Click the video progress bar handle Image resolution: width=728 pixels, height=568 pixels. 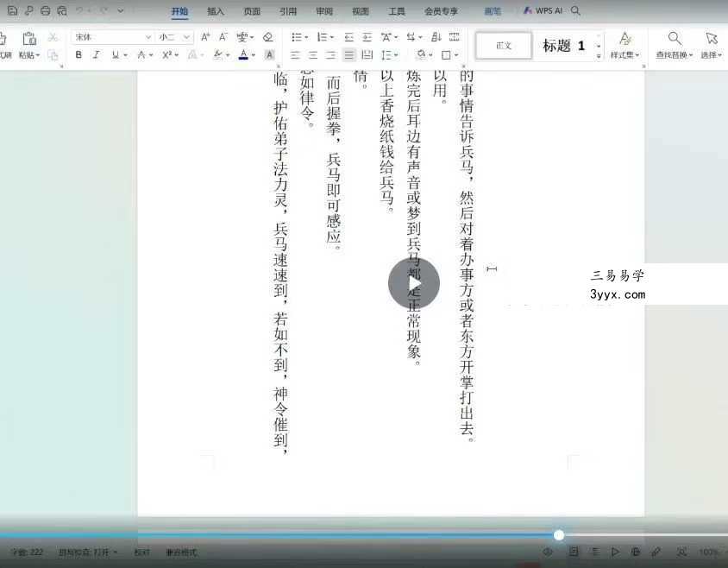[x=559, y=535]
